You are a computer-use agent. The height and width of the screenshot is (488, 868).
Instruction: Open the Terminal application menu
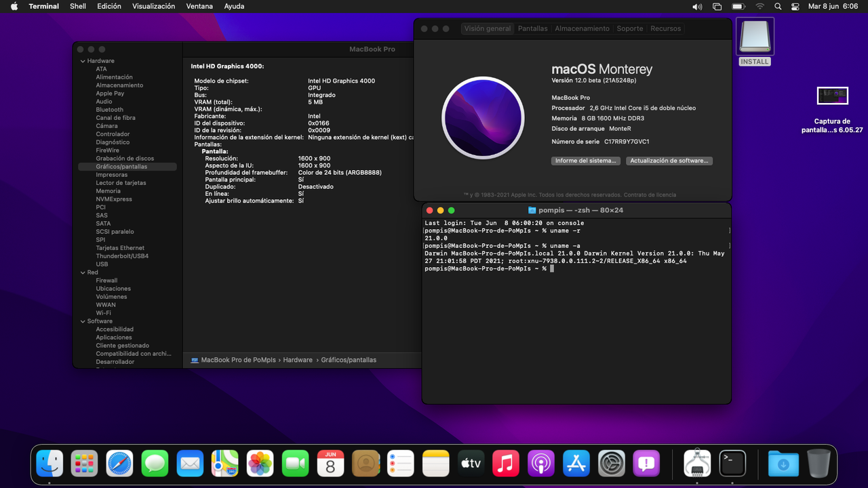[x=43, y=6]
